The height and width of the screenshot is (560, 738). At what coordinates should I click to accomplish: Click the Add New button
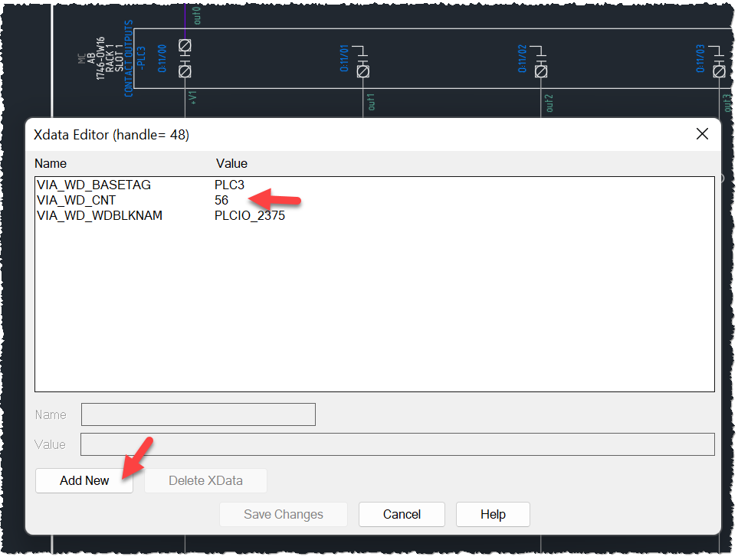(84, 480)
